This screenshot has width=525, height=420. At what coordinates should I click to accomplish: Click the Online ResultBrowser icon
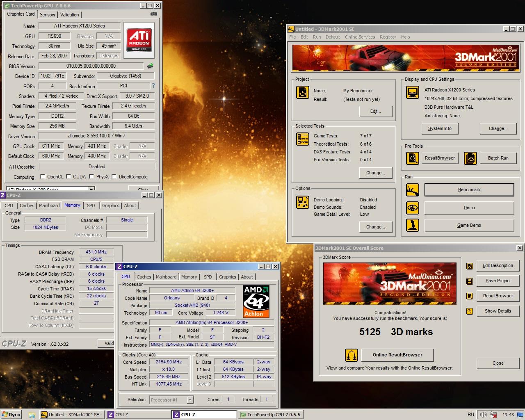coord(351,355)
